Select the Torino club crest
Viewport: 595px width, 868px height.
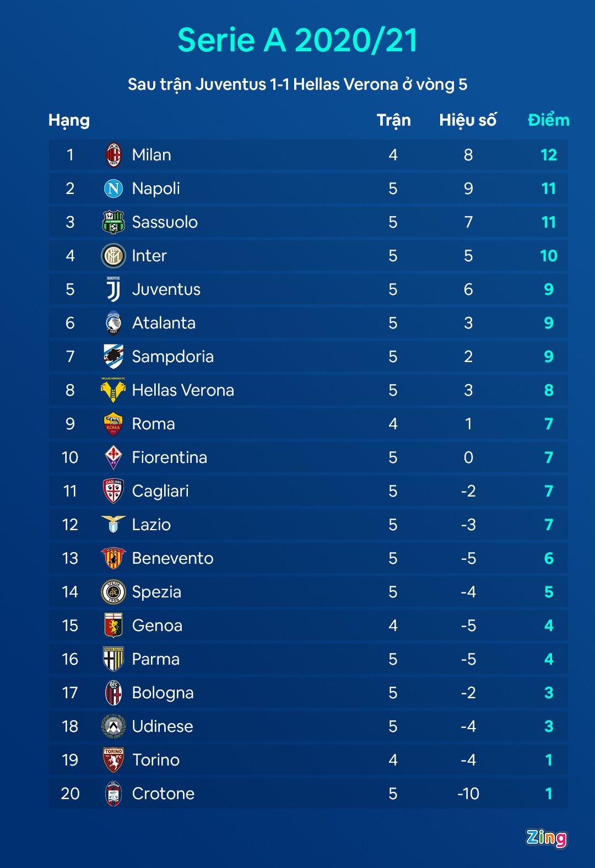tap(113, 760)
